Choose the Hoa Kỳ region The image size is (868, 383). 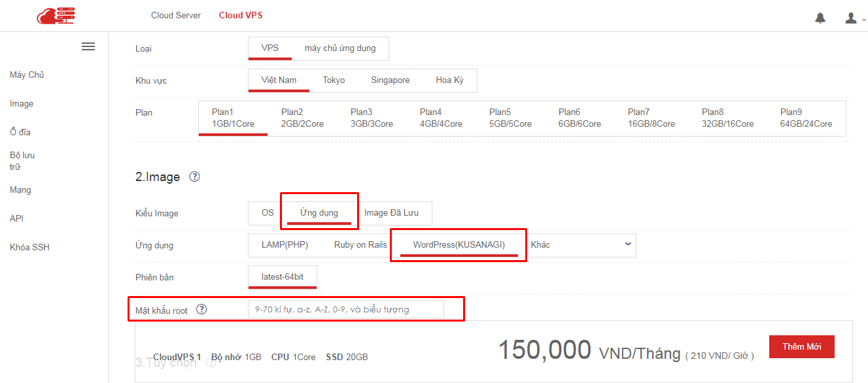[450, 80]
